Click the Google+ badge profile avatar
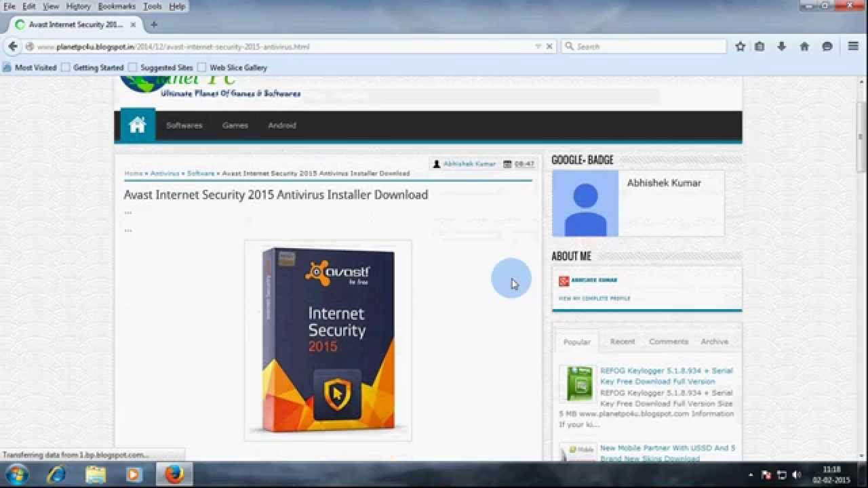Screen dimensions: 868x488 point(585,203)
